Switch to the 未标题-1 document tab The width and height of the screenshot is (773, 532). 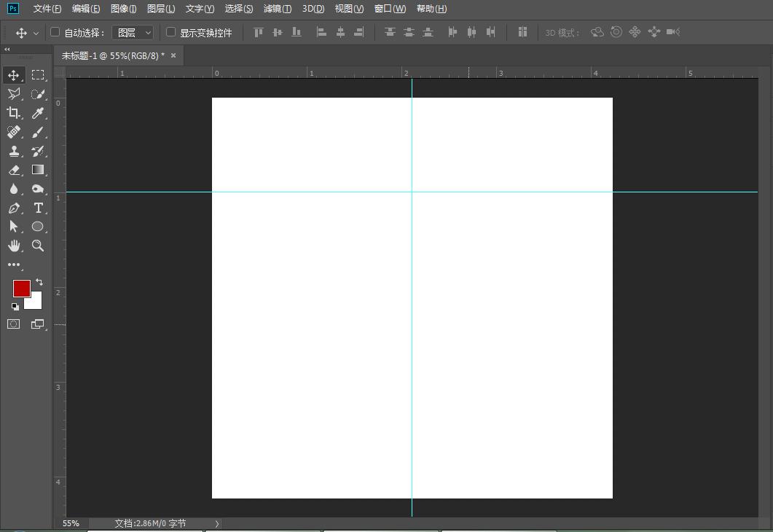(x=113, y=55)
